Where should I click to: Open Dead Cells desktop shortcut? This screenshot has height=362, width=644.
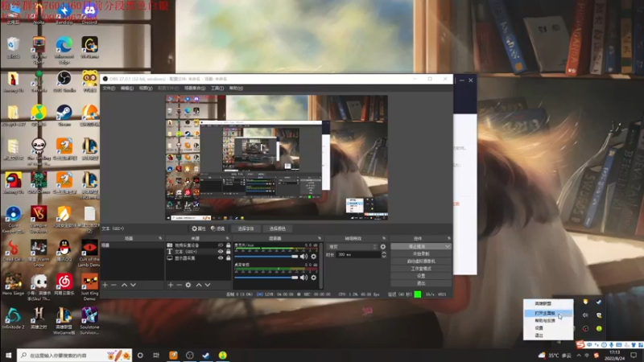click(13, 250)
